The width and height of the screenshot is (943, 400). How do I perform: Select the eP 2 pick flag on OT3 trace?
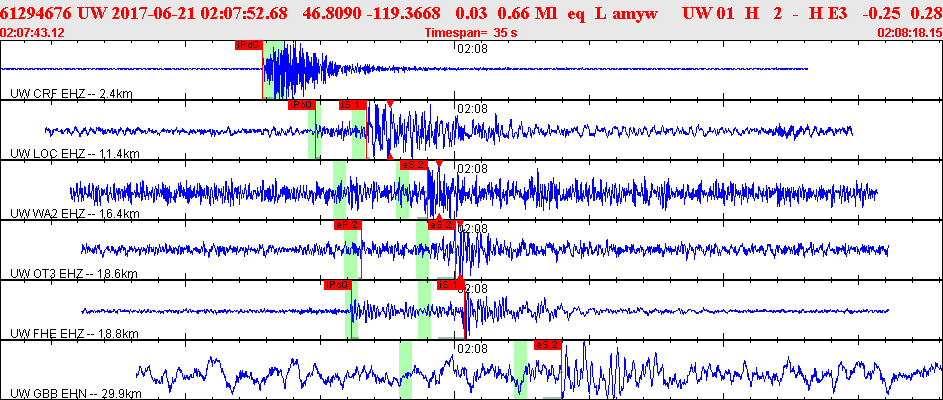348,225
